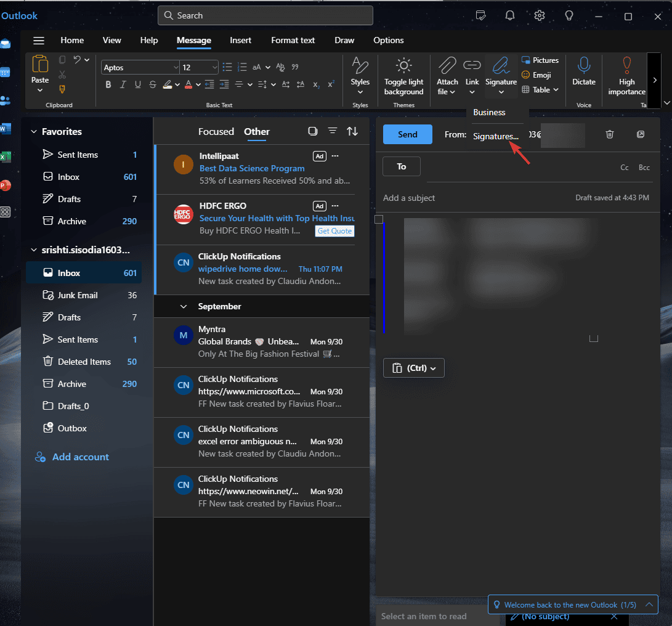Viewport: 672px width, 626px height.
Task: Switch to the Format text tab
Action: pos(293,40)
